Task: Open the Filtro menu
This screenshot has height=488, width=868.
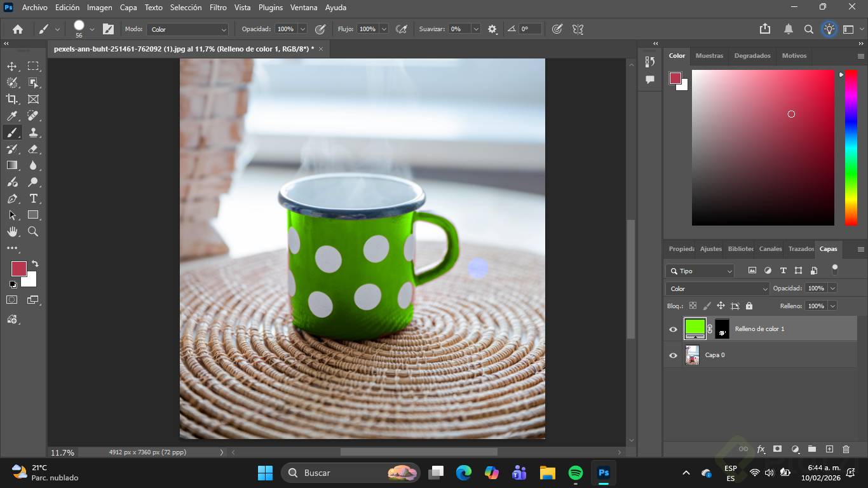Action: pos(218,8)
